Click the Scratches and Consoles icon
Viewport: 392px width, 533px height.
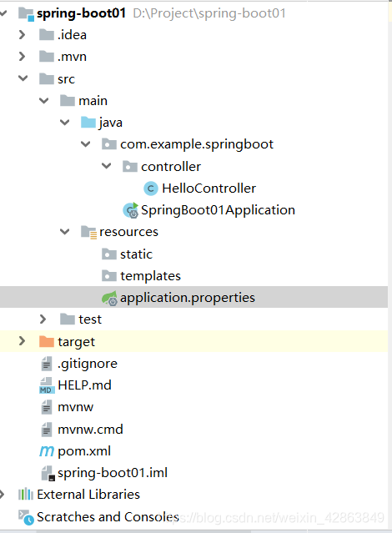pos(26,517)
